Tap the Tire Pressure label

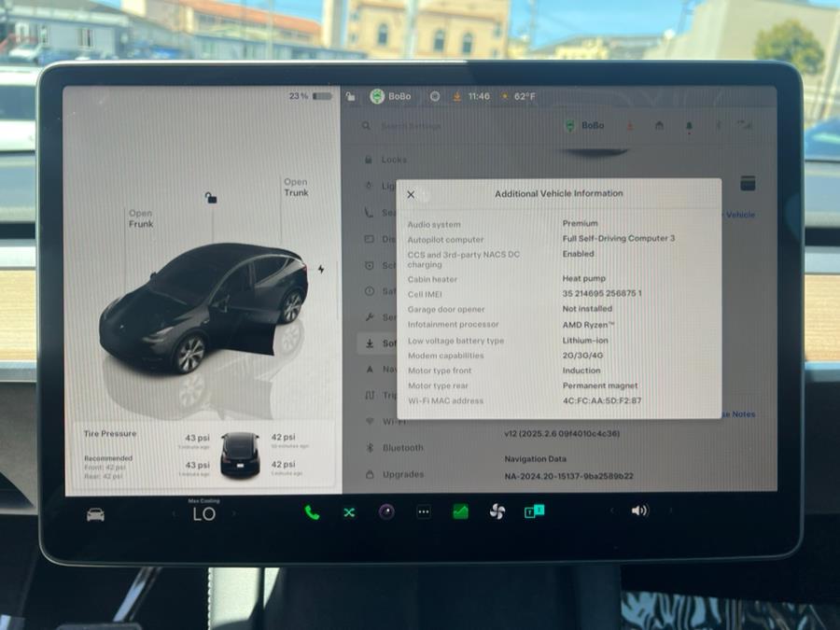pos(110,433)
